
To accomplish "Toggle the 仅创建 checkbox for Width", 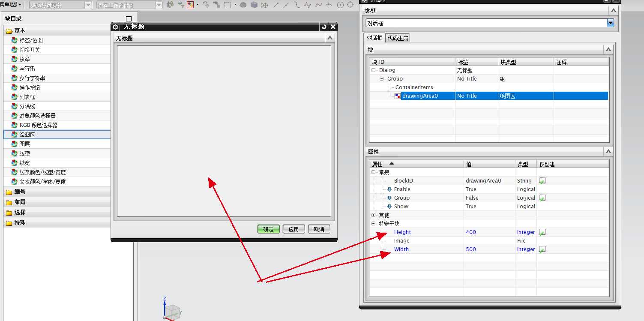I will (x=542, y=249).
